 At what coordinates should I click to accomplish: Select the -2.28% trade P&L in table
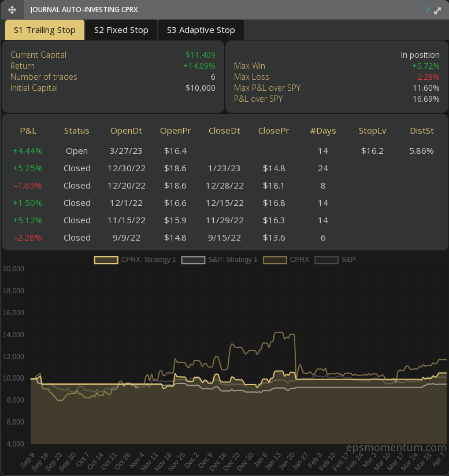28,237
